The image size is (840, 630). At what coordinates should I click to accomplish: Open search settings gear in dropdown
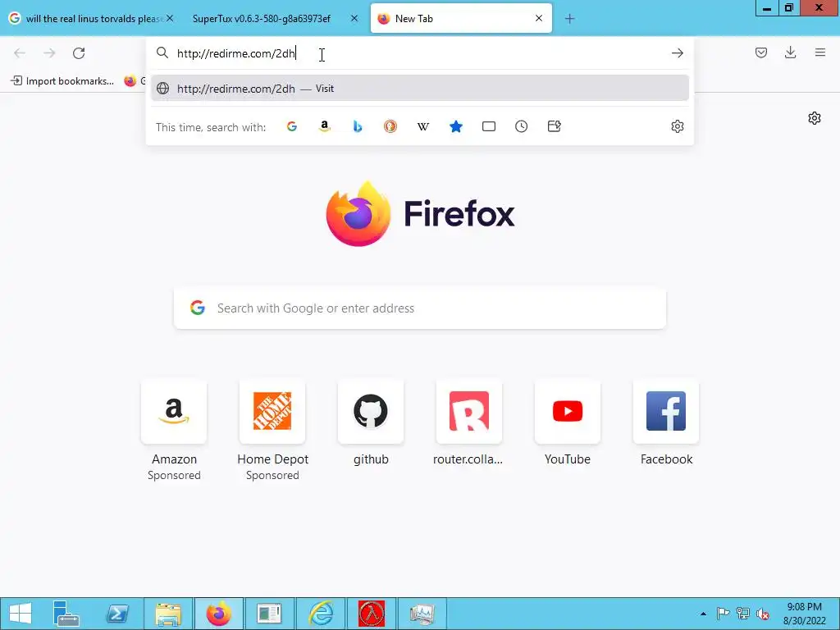(x=677, y=126)
